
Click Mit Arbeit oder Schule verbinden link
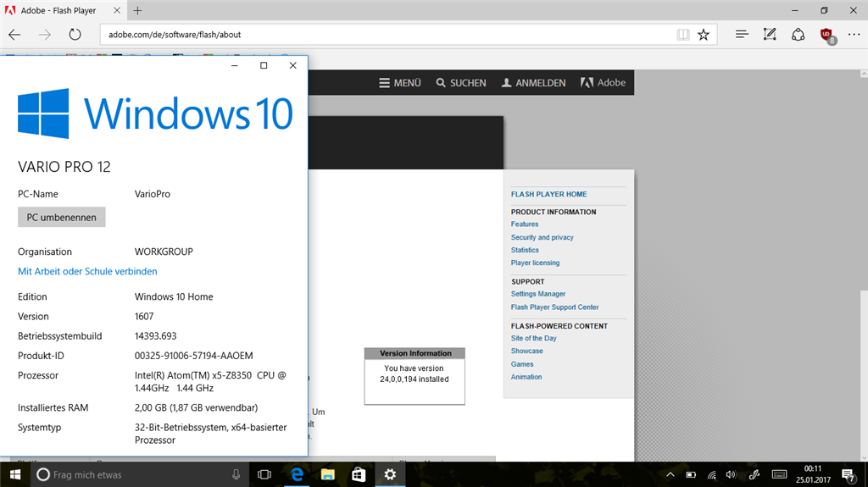pos(87,271)
